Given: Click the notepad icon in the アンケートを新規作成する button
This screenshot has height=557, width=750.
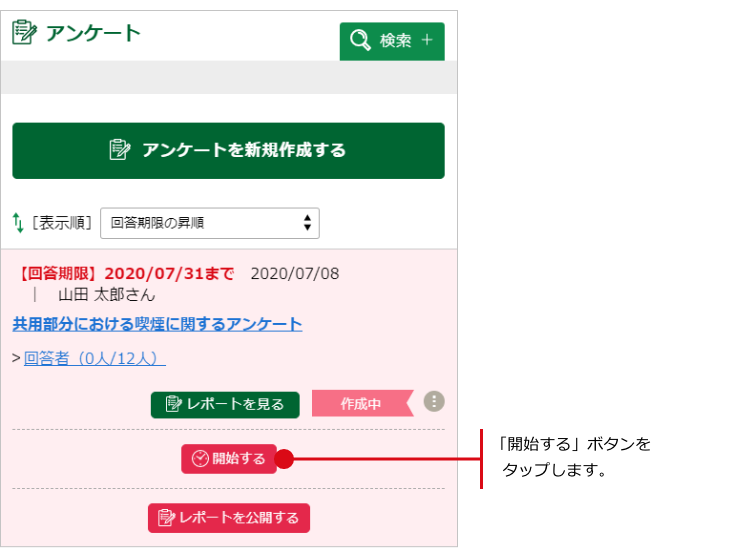Looking at the screenshot, I should [120, 150].
